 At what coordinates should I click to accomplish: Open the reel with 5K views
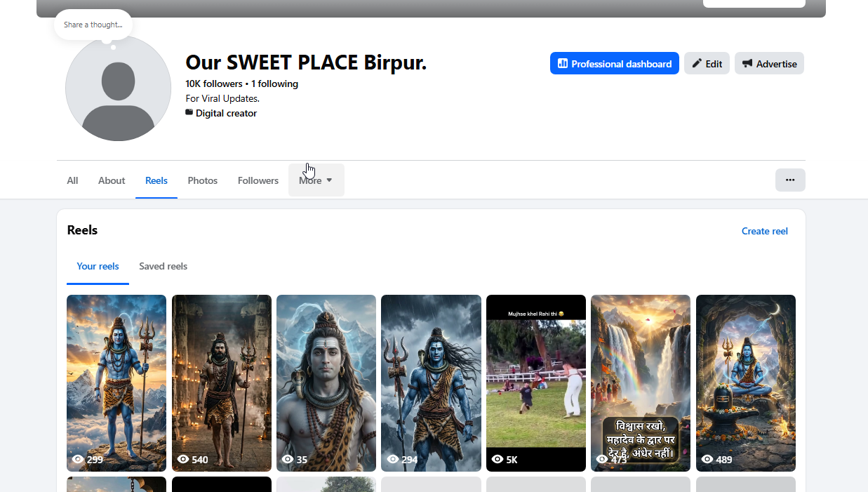click(536, 383)
